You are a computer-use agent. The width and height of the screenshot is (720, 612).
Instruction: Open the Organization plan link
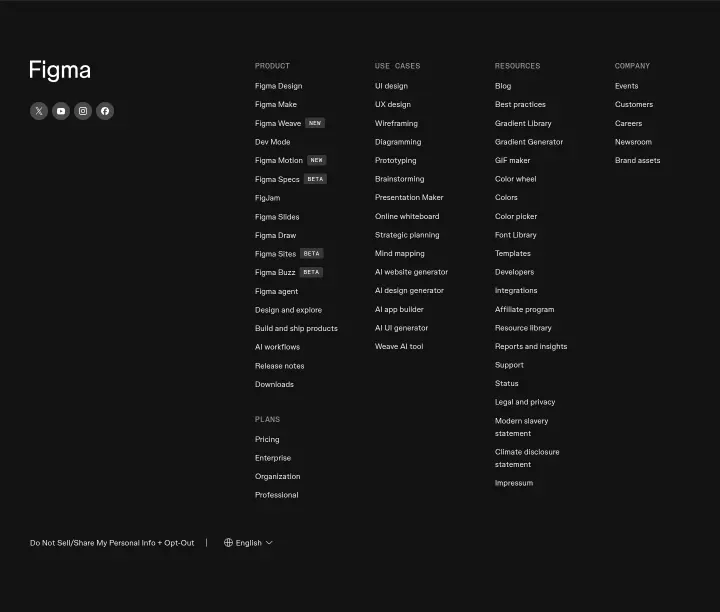(277, 477)
